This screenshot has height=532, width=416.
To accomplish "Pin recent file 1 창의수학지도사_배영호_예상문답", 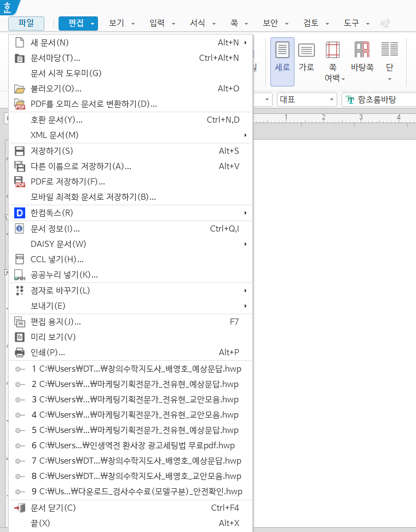I will (20, 369).
